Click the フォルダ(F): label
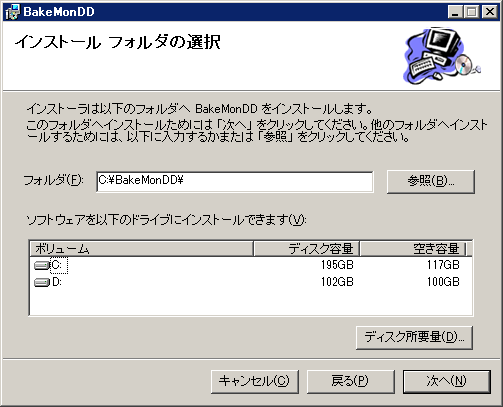Image resolution: width=503 pixels, height=407 pixels. click(x=53, y=180)
